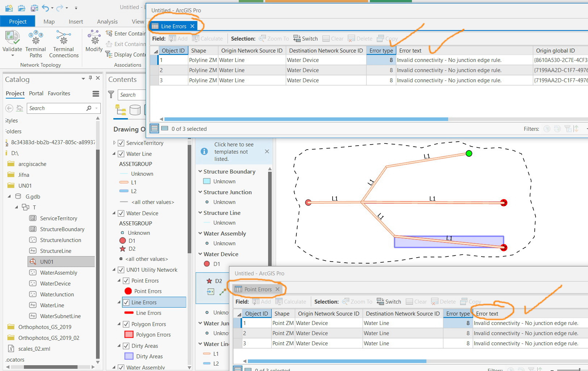Uncheck the Water Line layer checkbox
Screen dimensions: 588x371
(121, 154)
